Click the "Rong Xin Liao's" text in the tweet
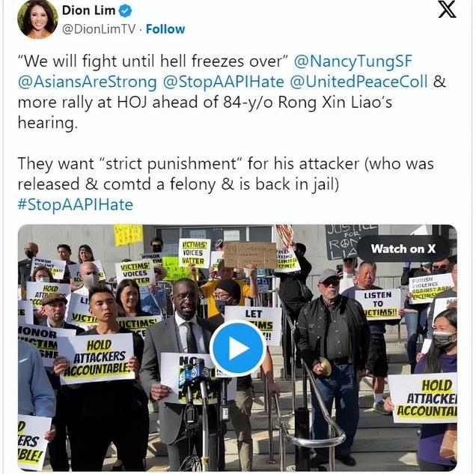This screenshot has height=474, width=476. point(335,102)
